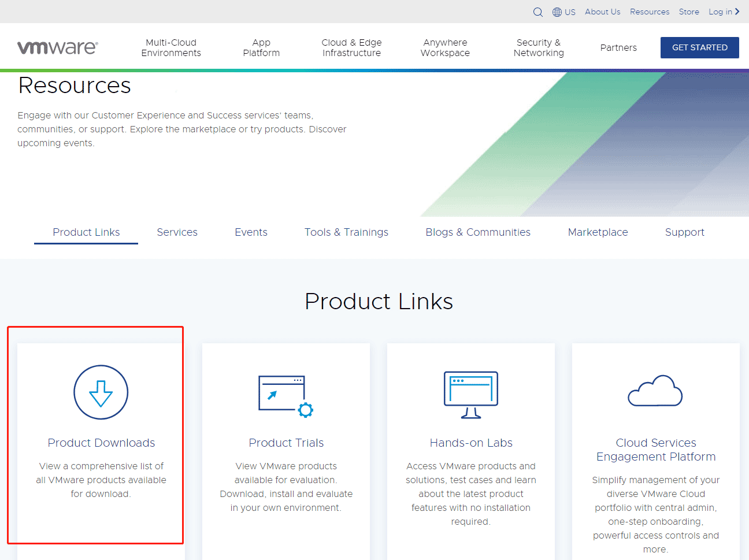
Task: Click the Cloud Services cloud icon
Action: coord(655,391)
